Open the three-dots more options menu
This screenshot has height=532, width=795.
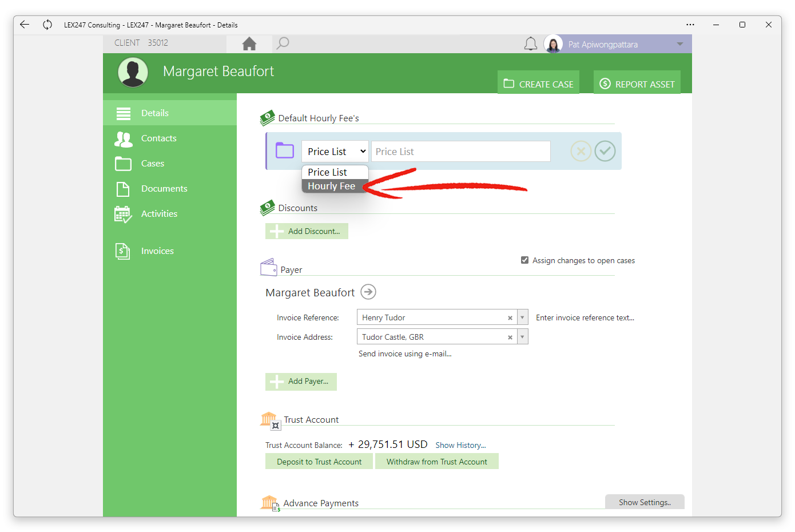(x=690, y=25)
